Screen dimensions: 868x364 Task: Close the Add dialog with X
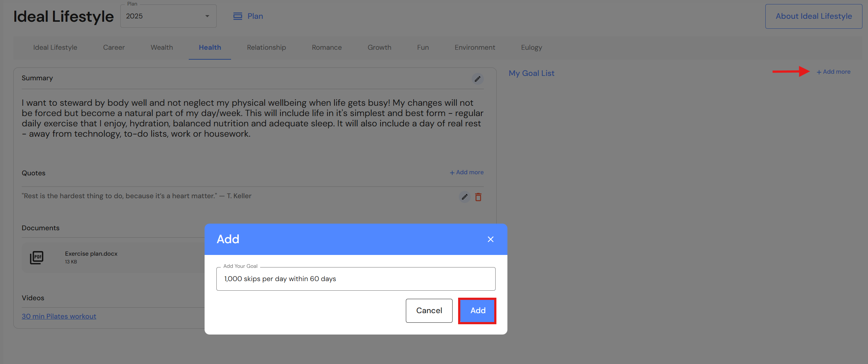[x=490, y=239]
